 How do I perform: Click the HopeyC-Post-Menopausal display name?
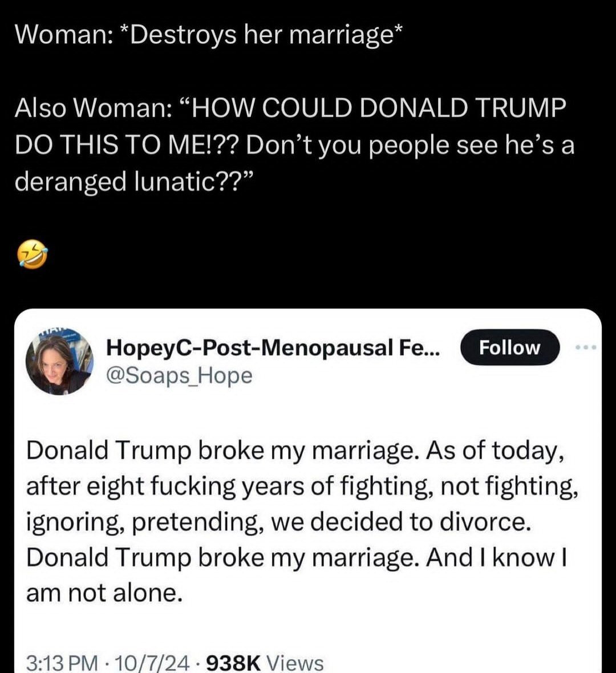point(273,347)
